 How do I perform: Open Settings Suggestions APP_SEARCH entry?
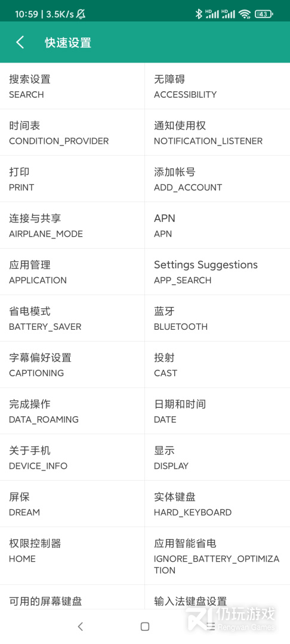pos(217,271)
